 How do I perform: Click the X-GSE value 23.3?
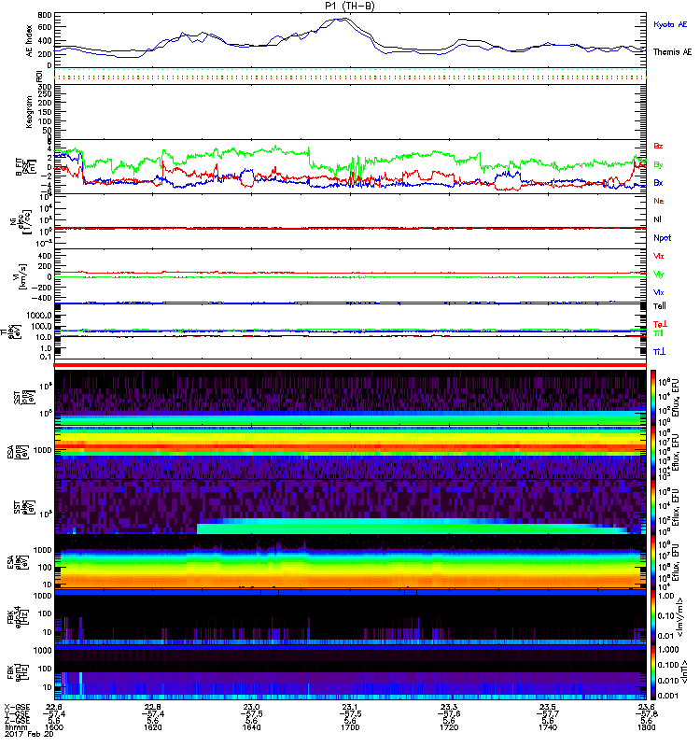(x=449, y=708)
